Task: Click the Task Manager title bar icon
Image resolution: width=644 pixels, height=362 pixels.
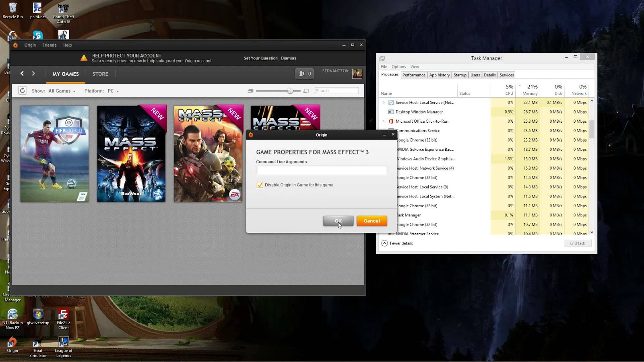Action: click(382, 58)
